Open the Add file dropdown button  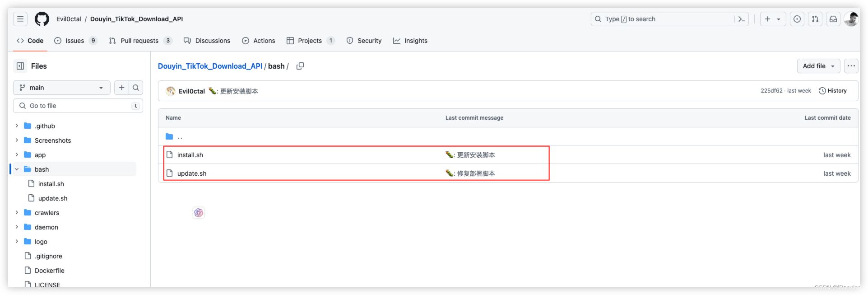coord(818,66)
